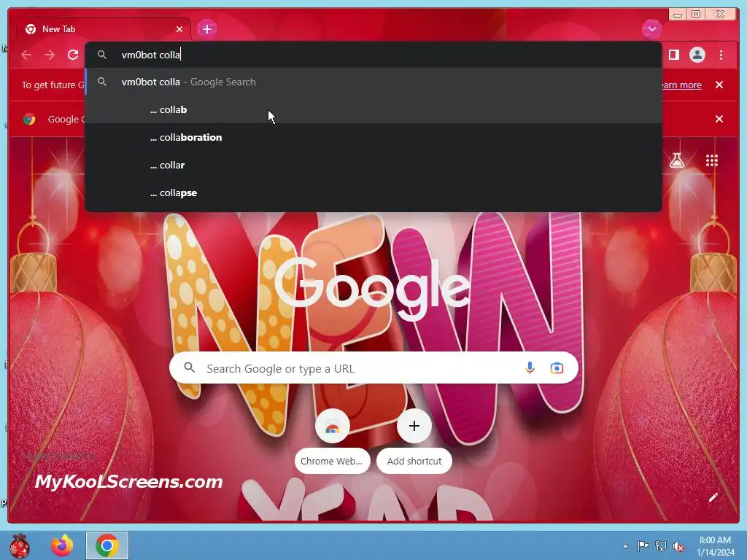Open Chrome three-dot menu
Viewport: 747px width, 560px height.
(721, 55)
